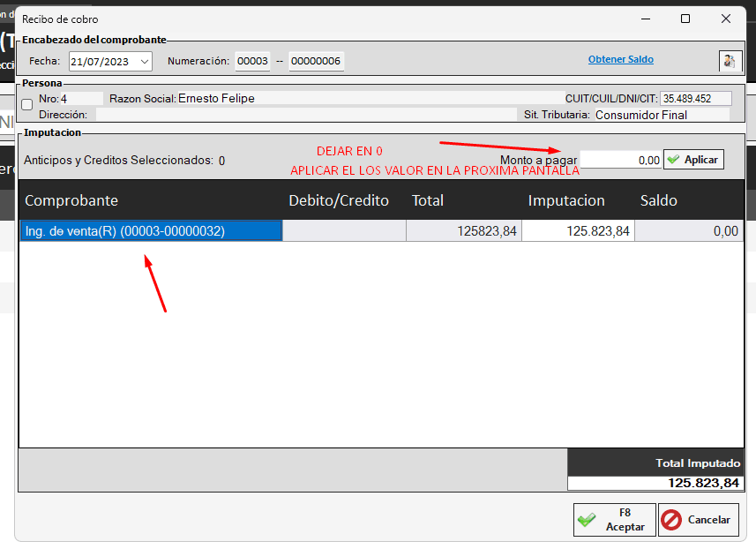The height and width of the screenshot is (549, 756).
Task: Click the Debito/Credito column header
Action: tap(339, 200)
